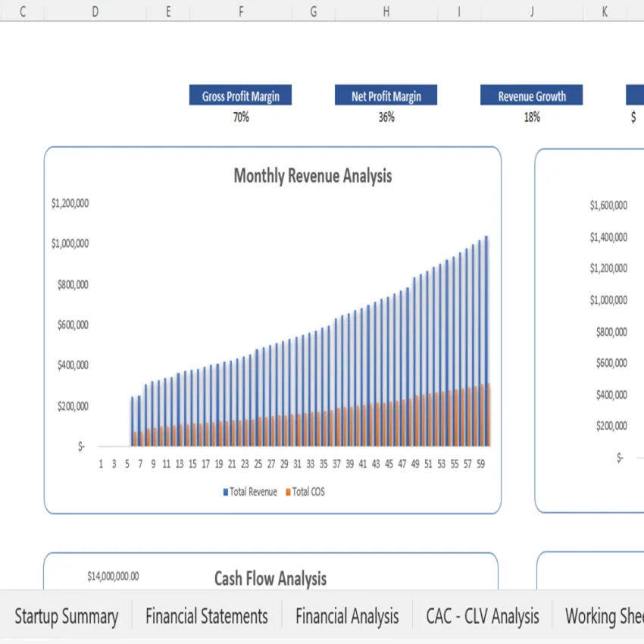
Task: Select column K header
Action: pyautogui.click(x=604, y=12)
